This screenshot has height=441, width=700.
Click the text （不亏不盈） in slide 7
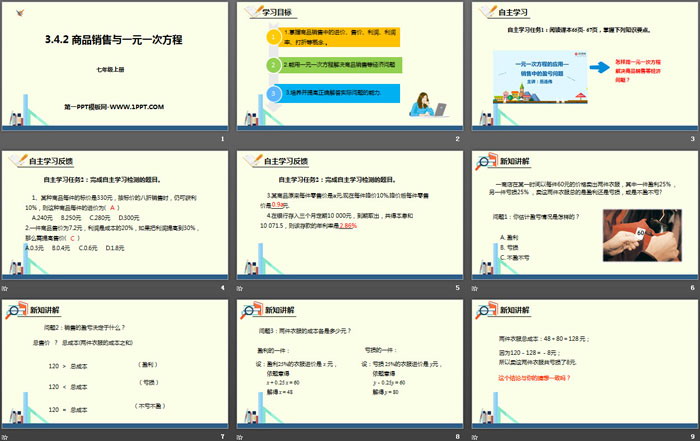[150, 406]
